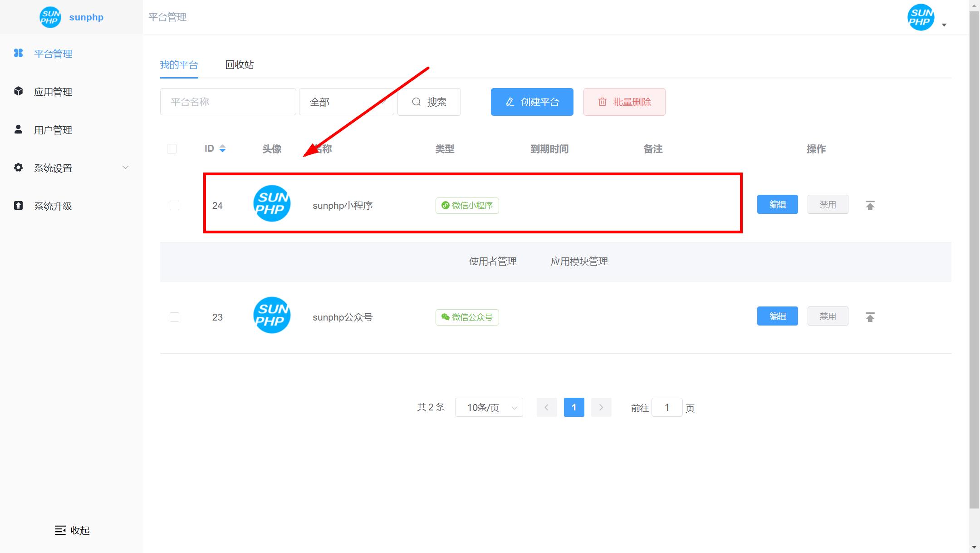The image size is (980, 553).
Task: Go to next page arrow
Action: (601, 407)
